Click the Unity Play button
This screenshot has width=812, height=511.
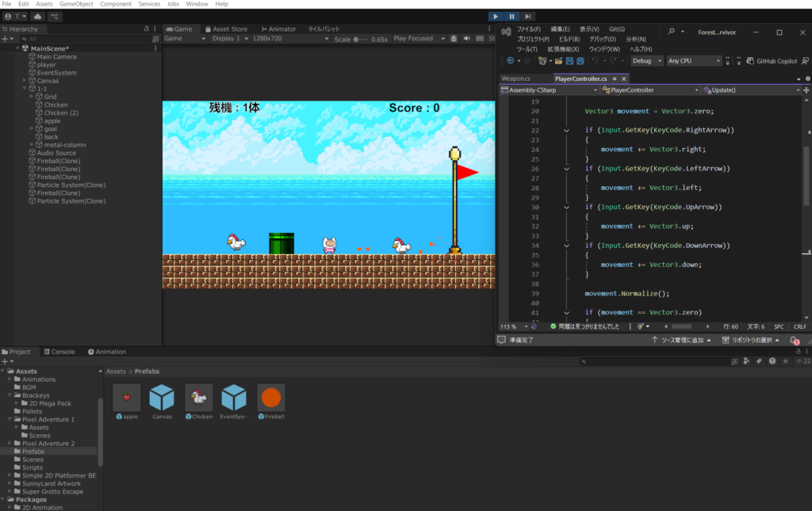point(496,16)
